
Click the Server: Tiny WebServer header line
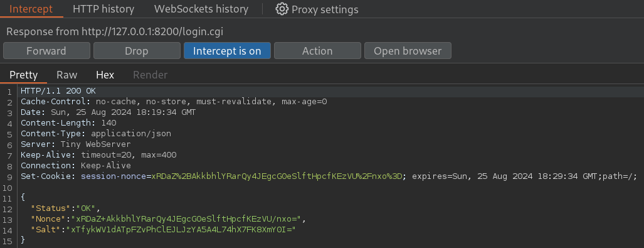tap(76, 144)
